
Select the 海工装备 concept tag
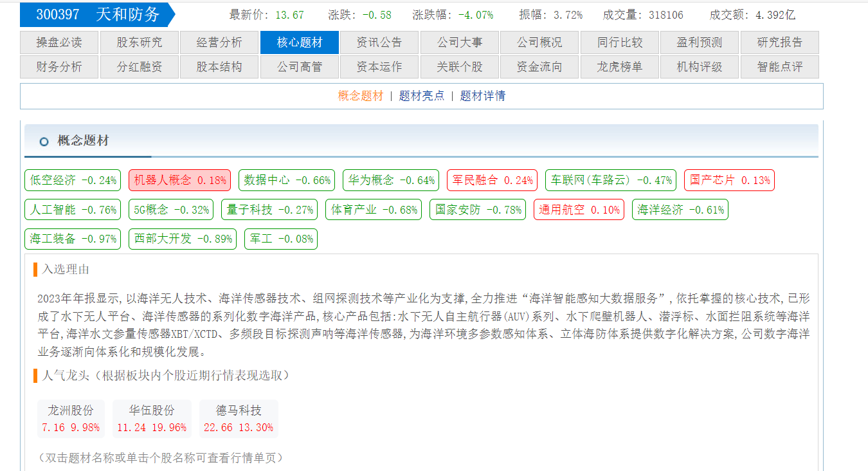tap(73, 239)
